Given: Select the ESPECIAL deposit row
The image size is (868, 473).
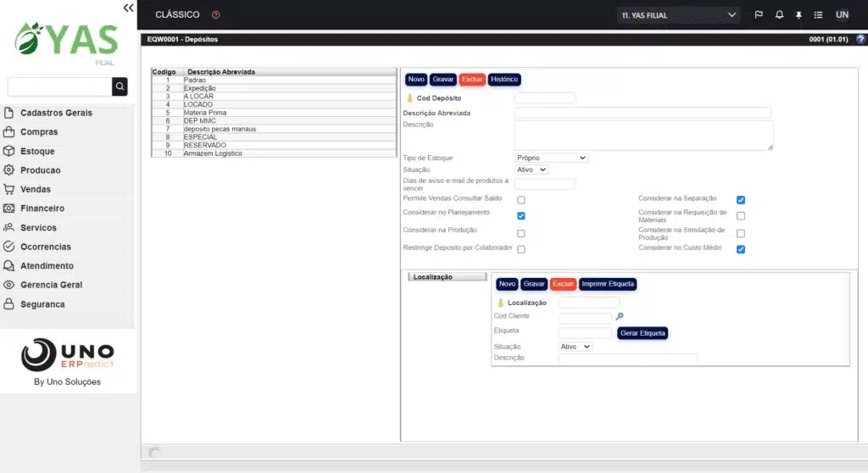Looking at the screenshot, I should point(274,136).
